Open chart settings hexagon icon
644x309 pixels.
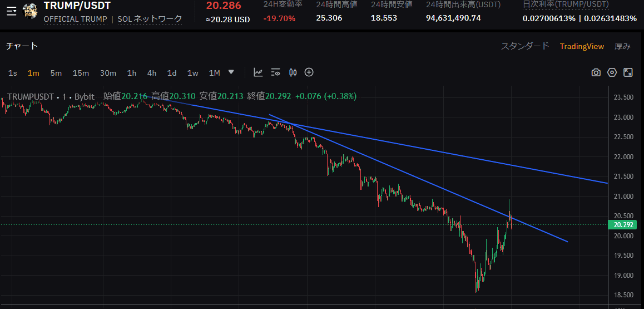612,72
